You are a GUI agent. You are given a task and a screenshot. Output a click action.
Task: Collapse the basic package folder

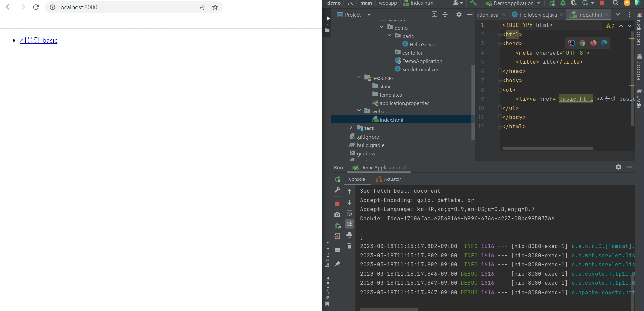[389, 35]
